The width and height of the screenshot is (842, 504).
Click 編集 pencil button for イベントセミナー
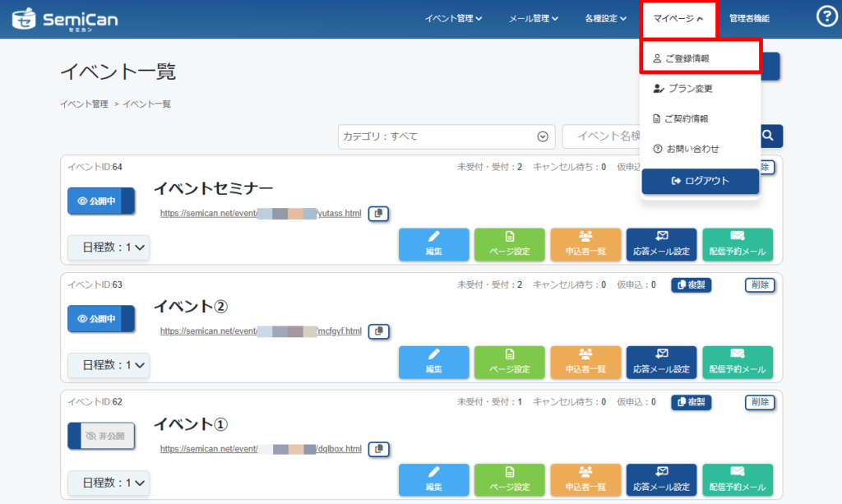click(433, 245)
